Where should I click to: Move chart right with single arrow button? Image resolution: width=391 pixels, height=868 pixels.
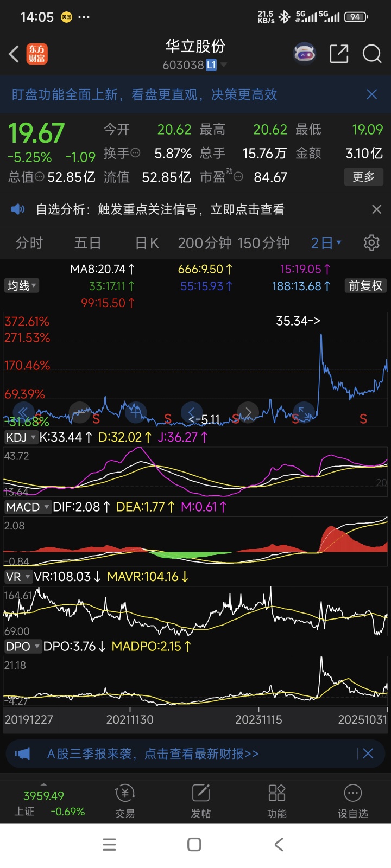click(x=248, y=412)
